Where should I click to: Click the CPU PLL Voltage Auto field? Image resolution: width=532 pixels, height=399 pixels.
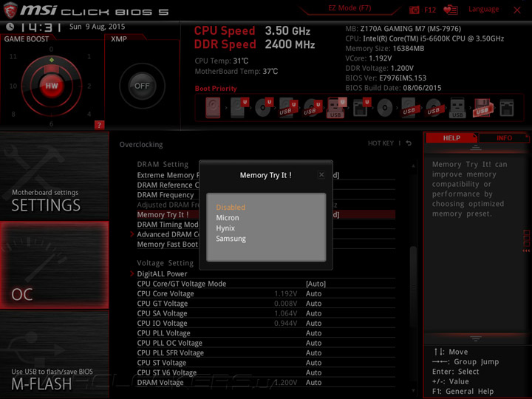coord(313,332)
